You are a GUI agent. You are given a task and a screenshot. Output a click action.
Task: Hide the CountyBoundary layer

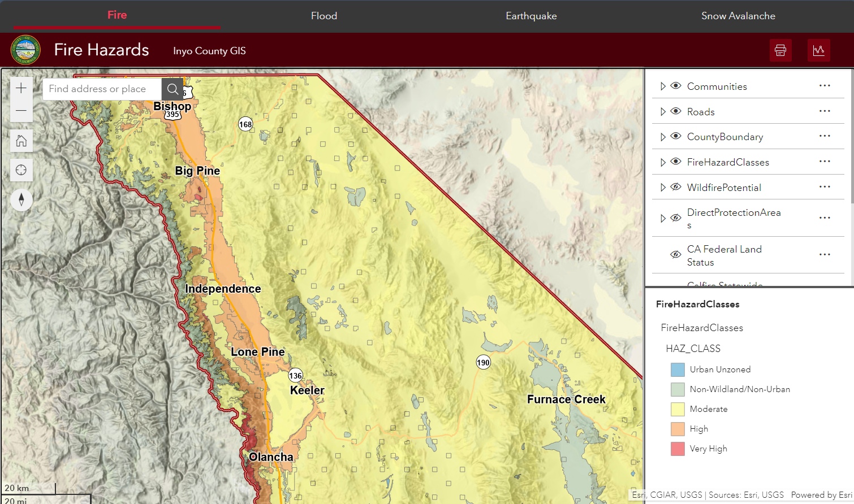pos(676,136)
